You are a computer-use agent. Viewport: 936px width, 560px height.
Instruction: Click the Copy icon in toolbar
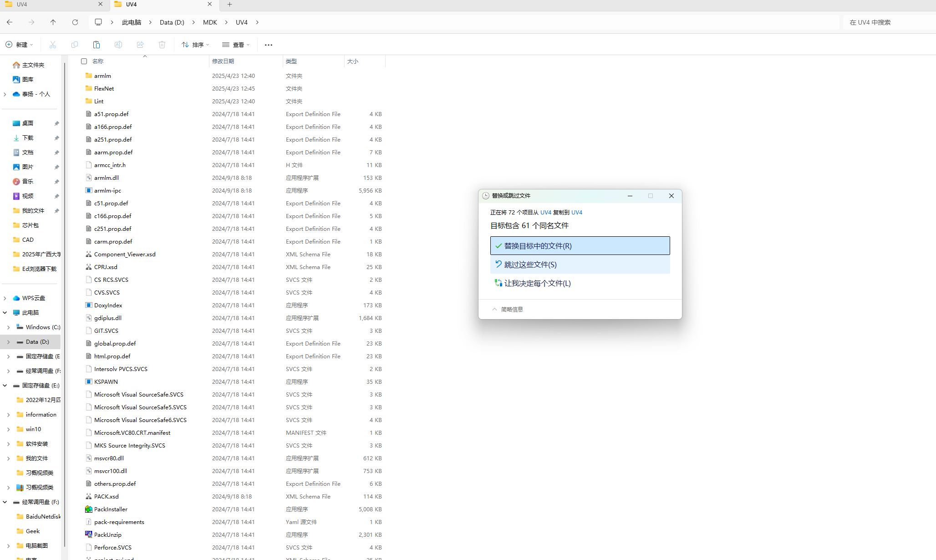75,45
